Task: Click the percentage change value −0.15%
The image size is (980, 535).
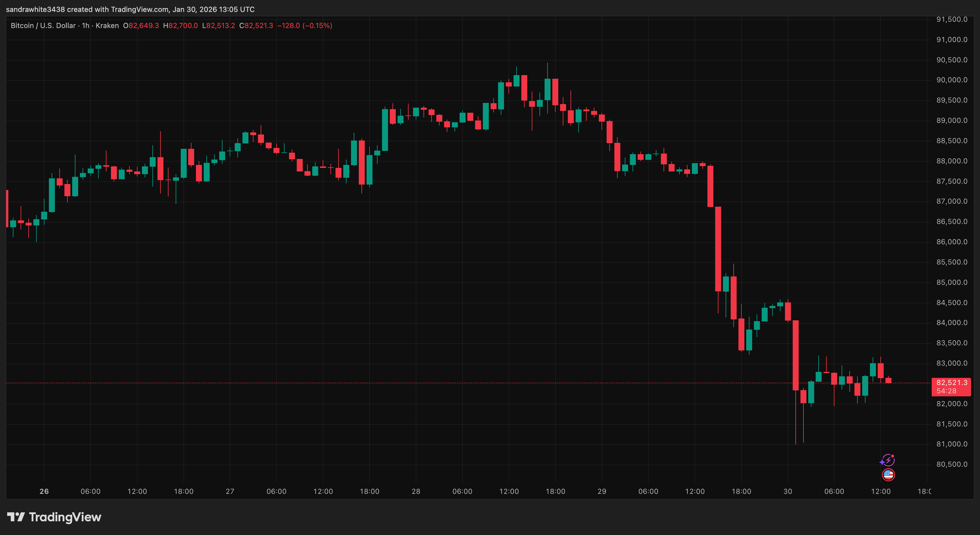Action: pyautogui.click(x=318, y=25)
